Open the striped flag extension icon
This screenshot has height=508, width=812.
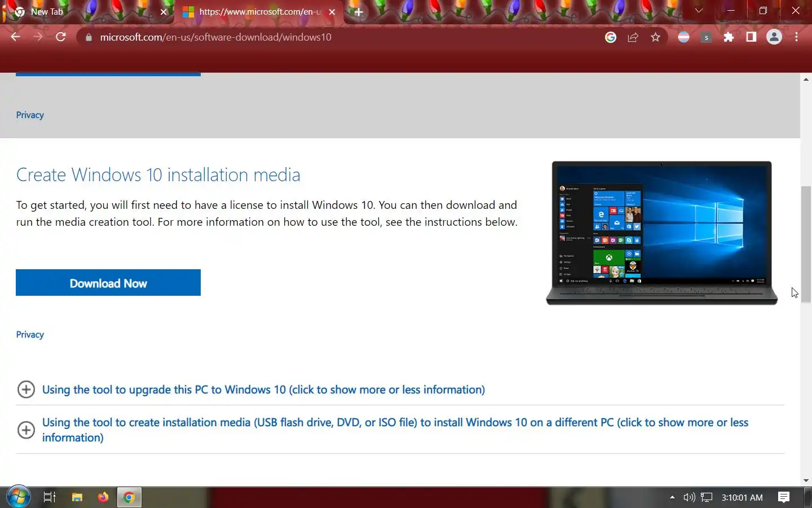(x=683, y=37)
